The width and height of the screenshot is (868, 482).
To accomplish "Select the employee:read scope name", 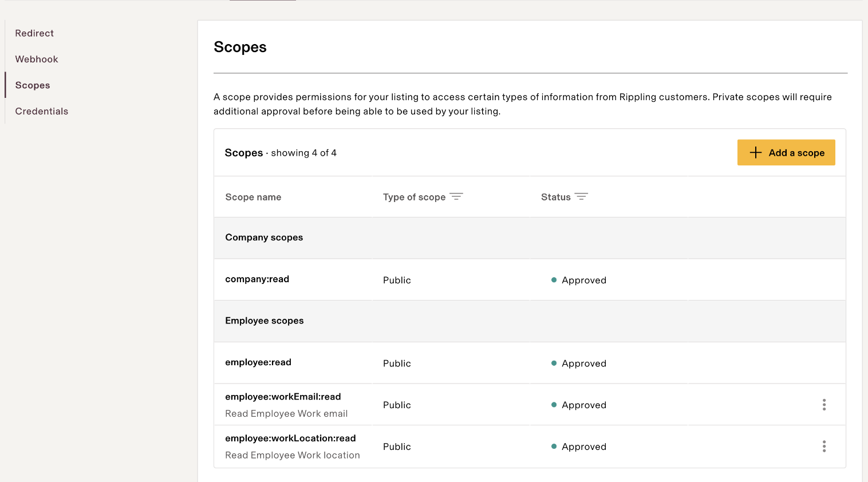I will click(258, 362).
